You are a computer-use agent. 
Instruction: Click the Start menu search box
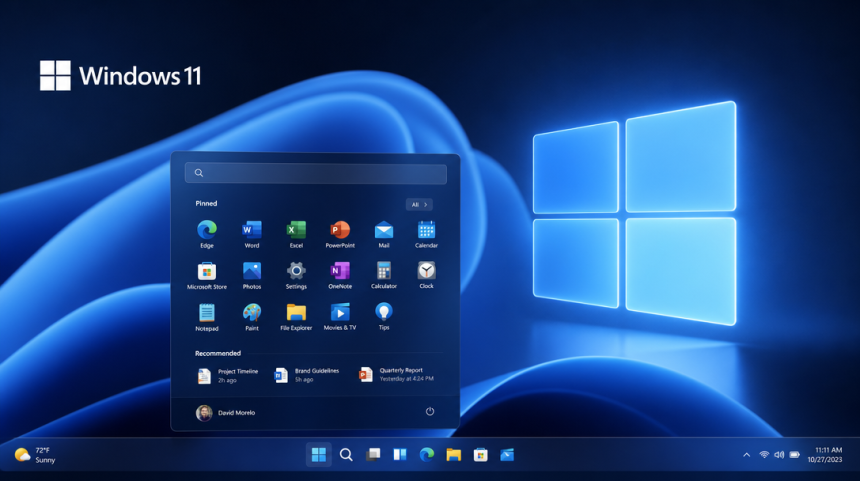316,173
